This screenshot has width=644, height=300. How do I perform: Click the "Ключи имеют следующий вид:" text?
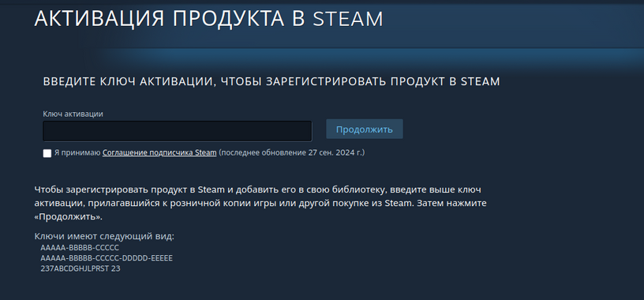[x=105, y=237]
